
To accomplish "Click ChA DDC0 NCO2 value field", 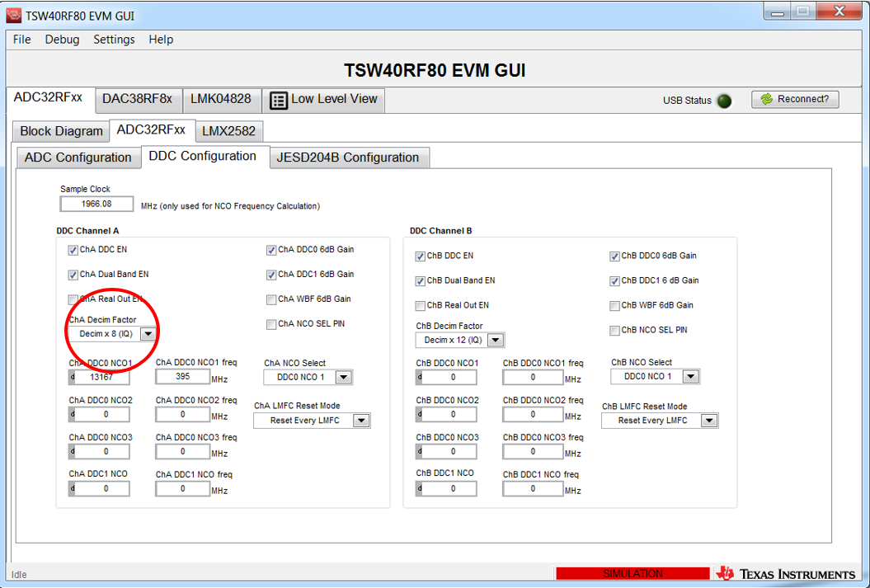I will (x=102, y=414).
